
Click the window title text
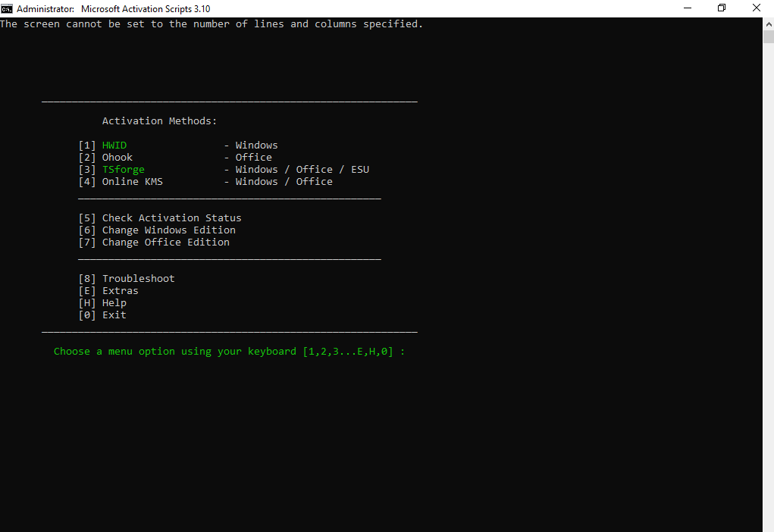coord(114,9)
